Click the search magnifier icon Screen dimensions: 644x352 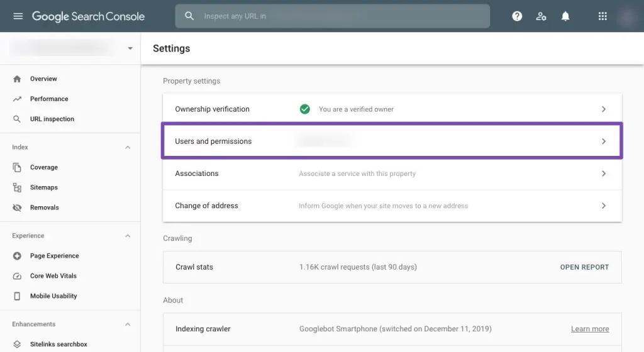189,16
